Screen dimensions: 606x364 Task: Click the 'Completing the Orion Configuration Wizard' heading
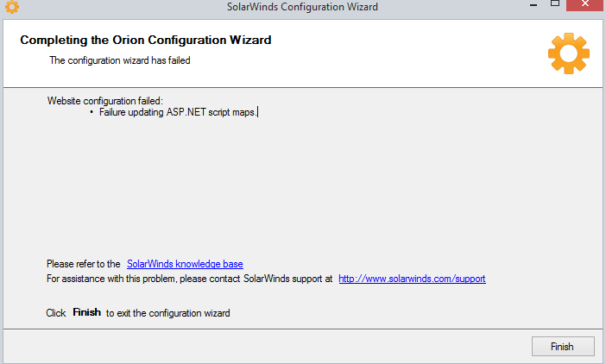point(146,41)
